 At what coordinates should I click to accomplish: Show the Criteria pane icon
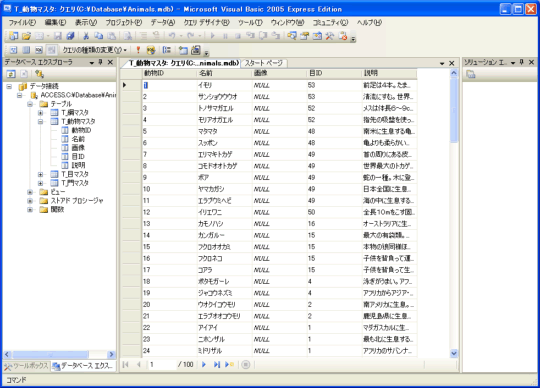[26, 50]
